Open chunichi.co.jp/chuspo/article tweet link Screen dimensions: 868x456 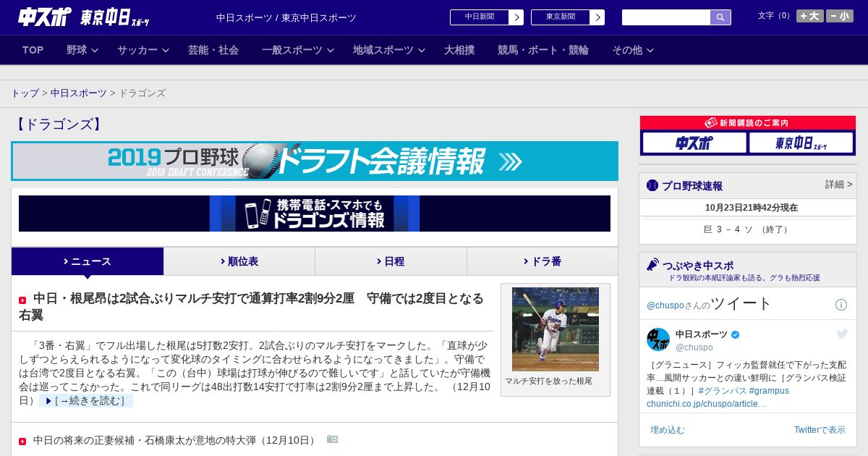coord(707,404)
